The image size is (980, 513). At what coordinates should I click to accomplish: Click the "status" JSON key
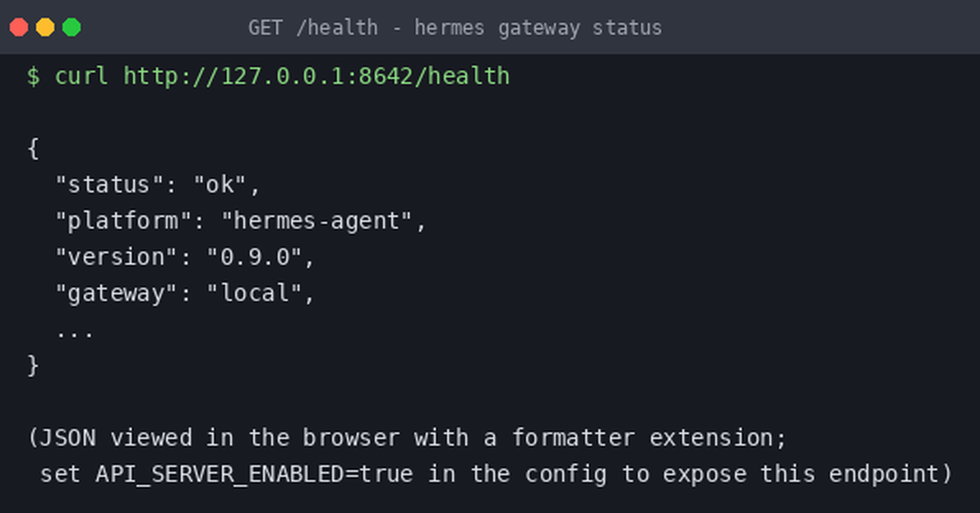(110, 185)
